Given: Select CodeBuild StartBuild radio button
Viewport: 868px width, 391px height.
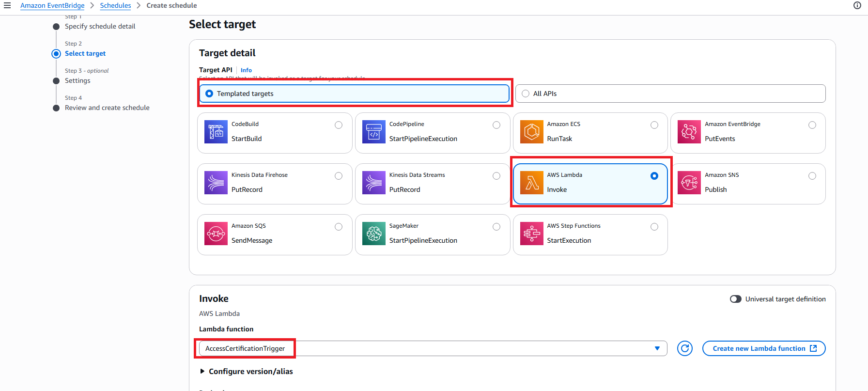Looking at the screenshot, I should pyautogui.click(x=339, y=125).
